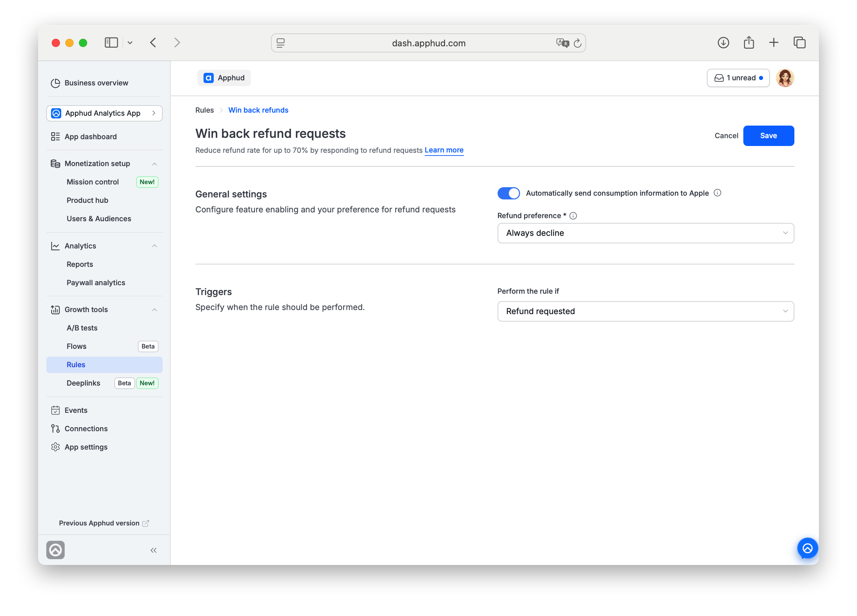
Task: Click Safari downloads icon
Action: click(x=723, y=43)
